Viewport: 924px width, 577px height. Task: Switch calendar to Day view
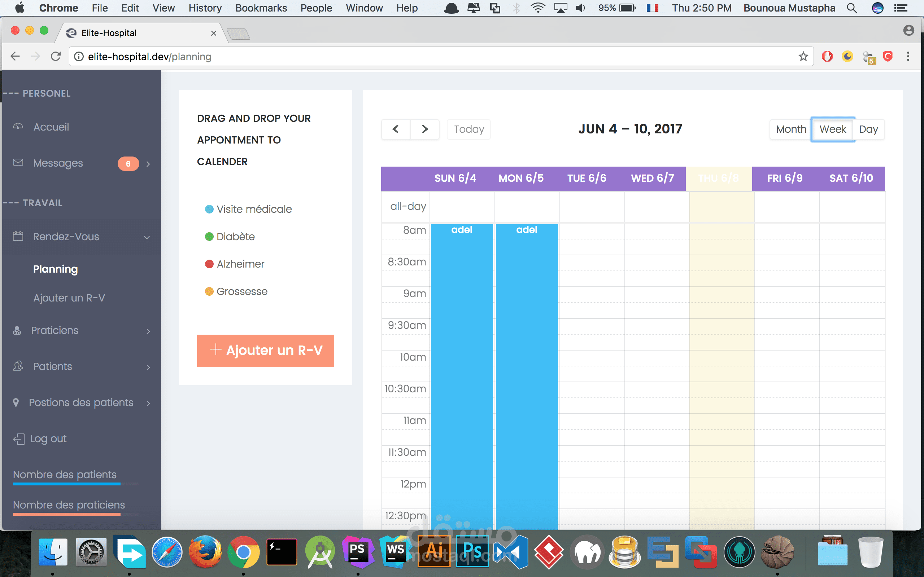pos(868,129)
